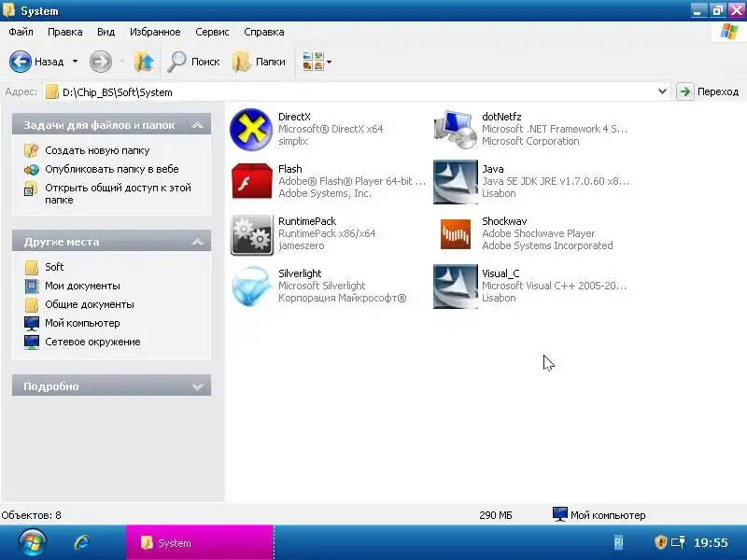Open the Справка menu

point(264,32)
